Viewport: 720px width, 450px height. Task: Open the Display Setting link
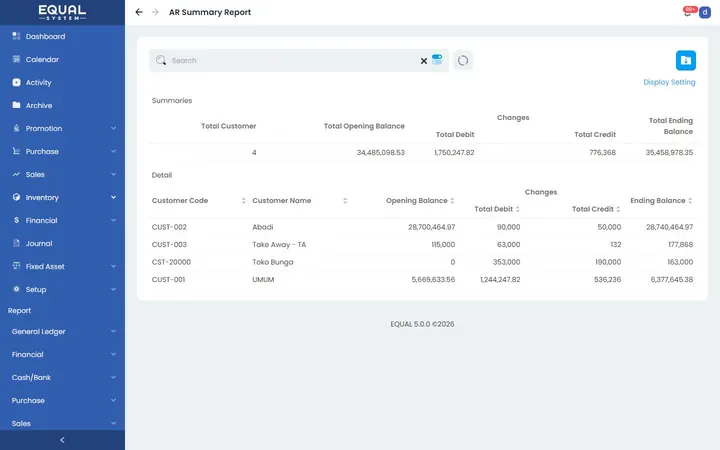(x=669, y=82)
